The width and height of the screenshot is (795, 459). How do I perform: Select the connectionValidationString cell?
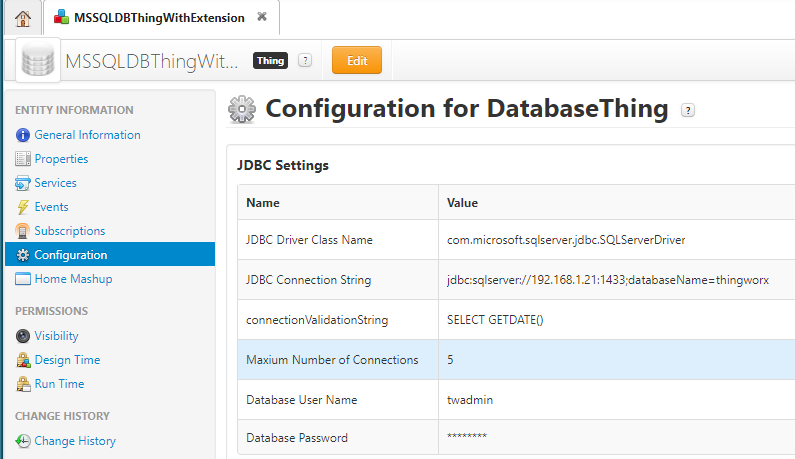coord(338,320)
